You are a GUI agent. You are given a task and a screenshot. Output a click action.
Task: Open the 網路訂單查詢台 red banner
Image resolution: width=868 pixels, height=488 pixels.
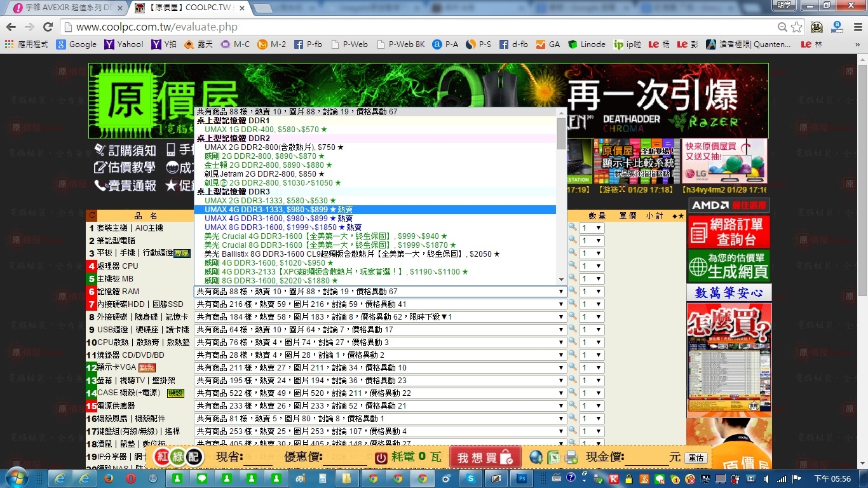point(729,232)
